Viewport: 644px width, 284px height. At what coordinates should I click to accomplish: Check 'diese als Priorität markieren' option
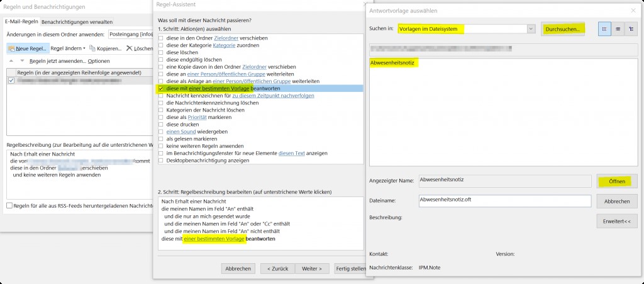162,117
